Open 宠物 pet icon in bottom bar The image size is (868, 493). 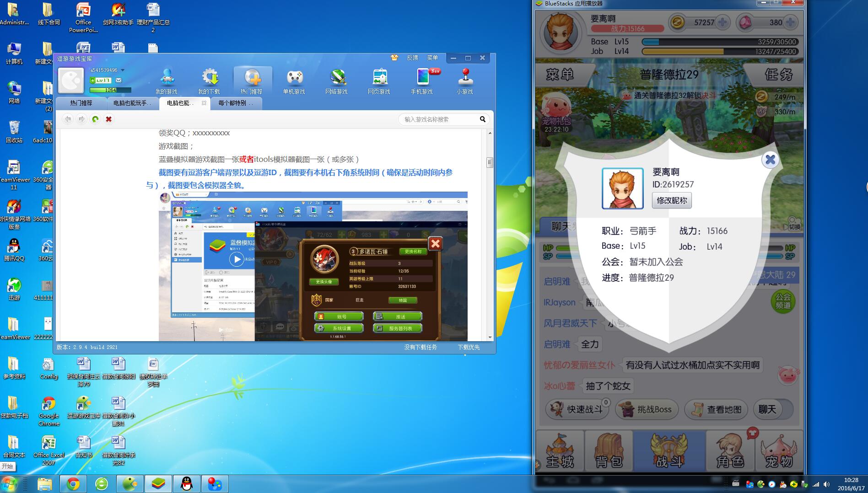779,450
